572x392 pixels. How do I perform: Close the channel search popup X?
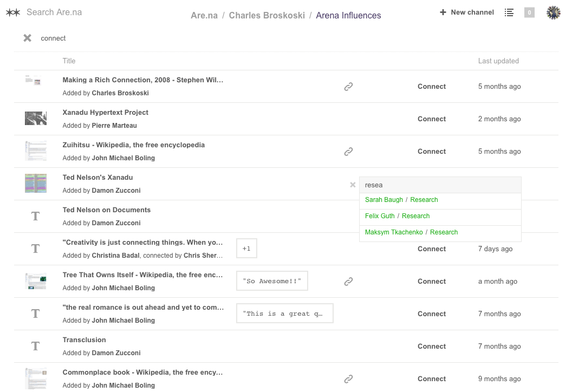353,185
